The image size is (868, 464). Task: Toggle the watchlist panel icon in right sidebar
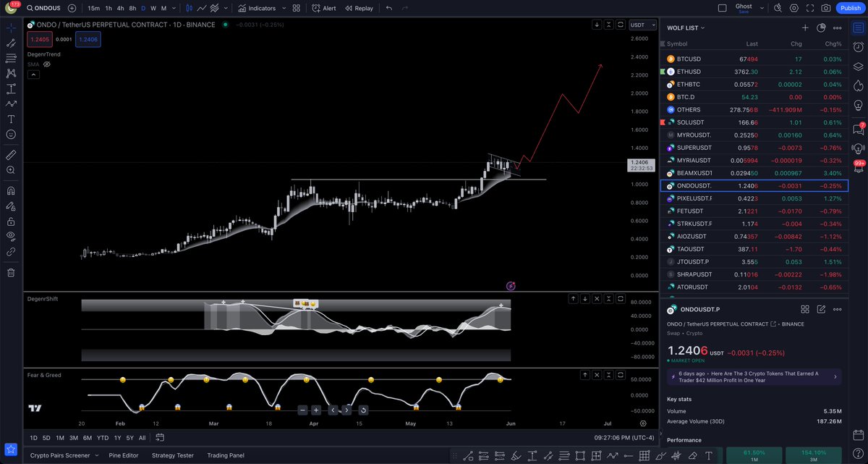point(859,28)
